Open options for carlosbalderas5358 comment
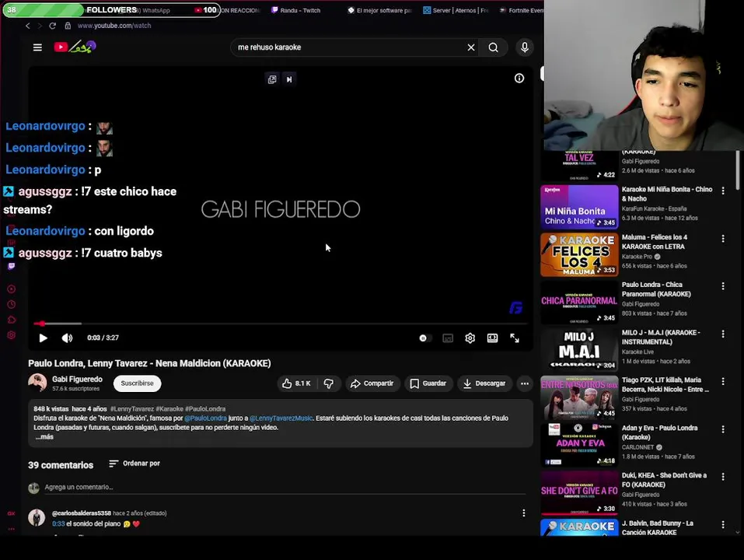744x560 pixels. click(x=523, y=513)
